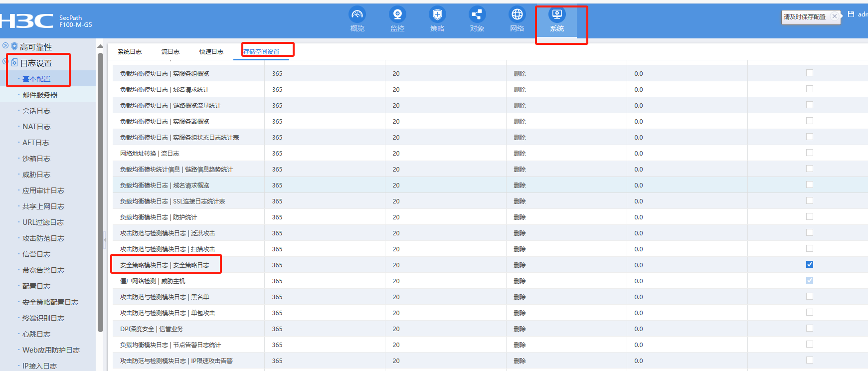The width and height of the screenshot is (868, 371).
Task: Collapse the left sidebar using the splitter handle
Action: click(105, 240)
